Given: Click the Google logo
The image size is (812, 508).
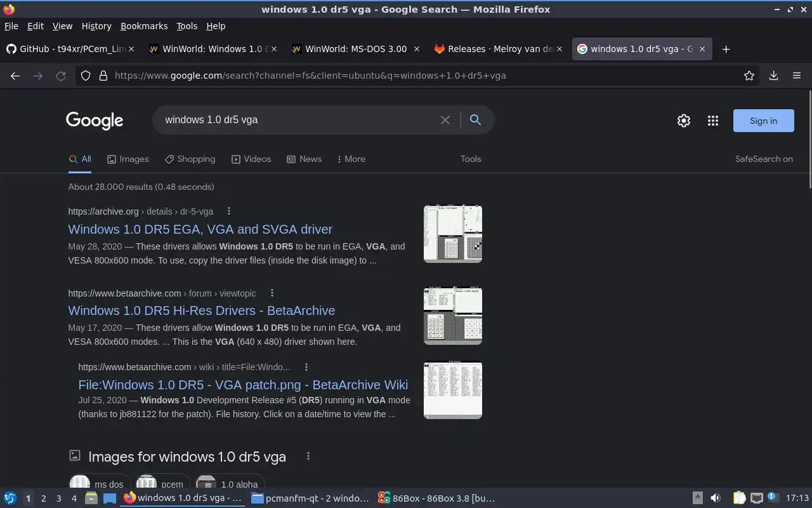Looking at the screenshot, I should pos(95,121).
